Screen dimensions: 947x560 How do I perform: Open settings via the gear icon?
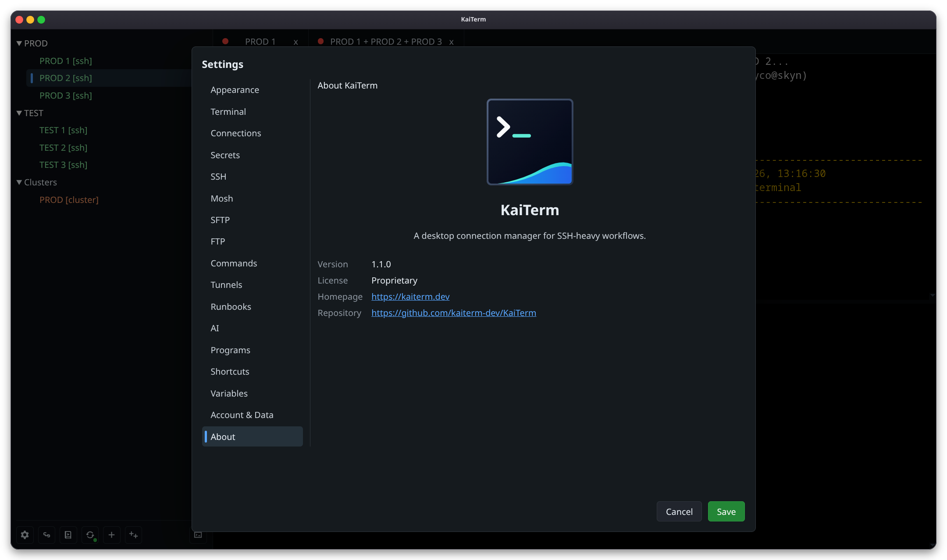(x=25, y=535)
